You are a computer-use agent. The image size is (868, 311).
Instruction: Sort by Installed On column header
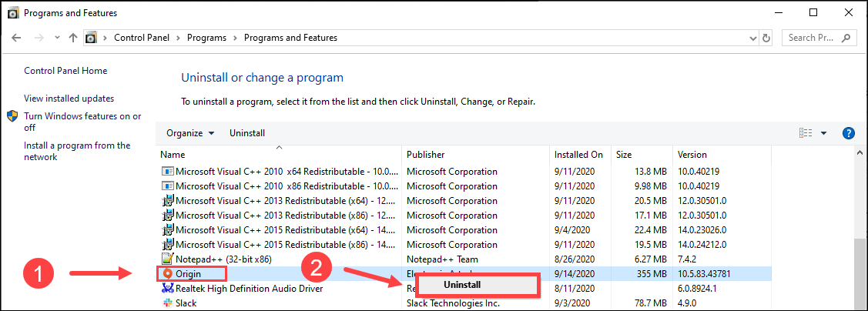pos(580,155)
